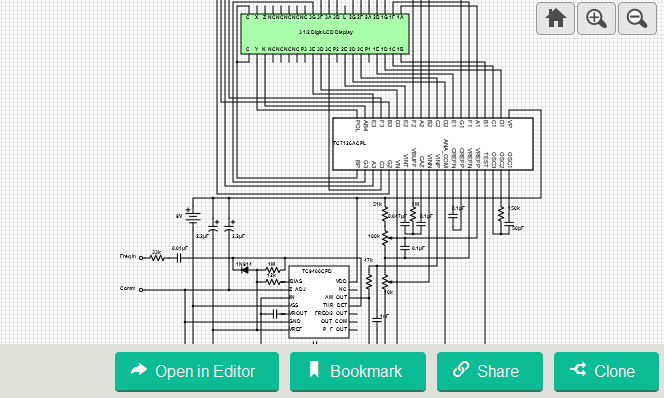Zoom in with the magnifier plus icon
Screen dimensions: 664x398
pos(596,19)
